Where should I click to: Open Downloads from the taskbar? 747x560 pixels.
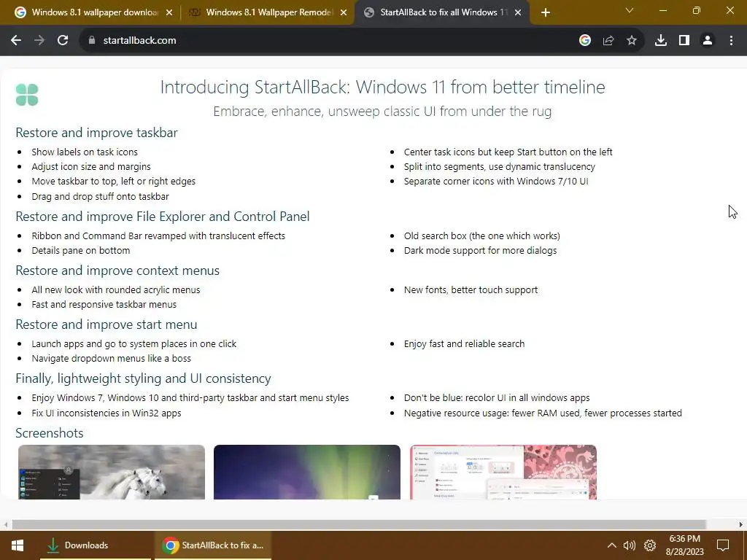(x=96, y=545)
